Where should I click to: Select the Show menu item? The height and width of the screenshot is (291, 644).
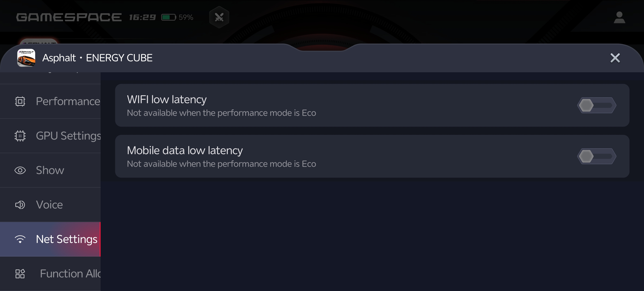(50, 170)
